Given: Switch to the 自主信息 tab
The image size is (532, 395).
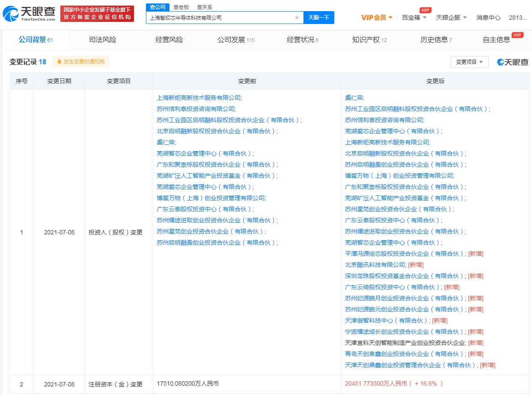Looking at the screenshot, I should coord(496,40).
